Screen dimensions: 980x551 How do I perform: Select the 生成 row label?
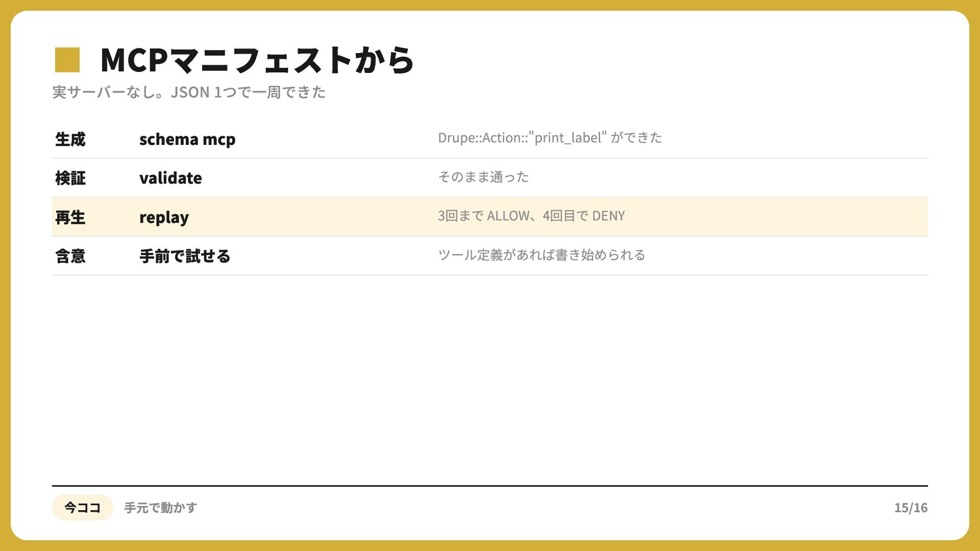pos(70,139)
